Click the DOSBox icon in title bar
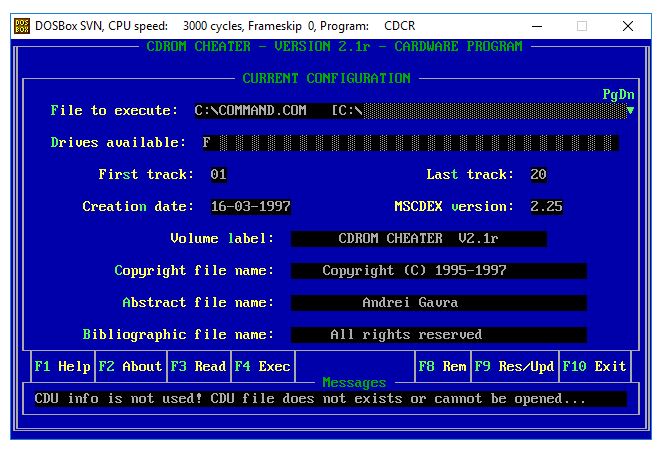 pyautogui.click(x=21, y=26)
